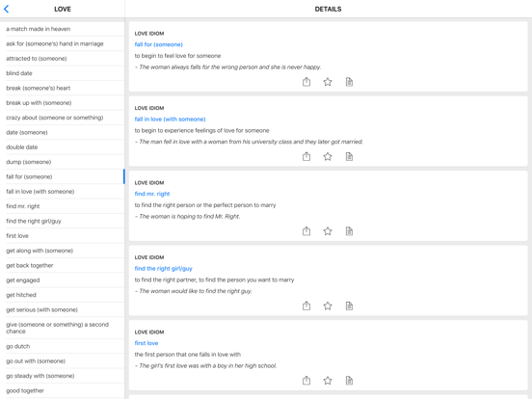Select 'blind date' in the Love list
Screen dimensions: 532x399
click(x=62, y=73)
